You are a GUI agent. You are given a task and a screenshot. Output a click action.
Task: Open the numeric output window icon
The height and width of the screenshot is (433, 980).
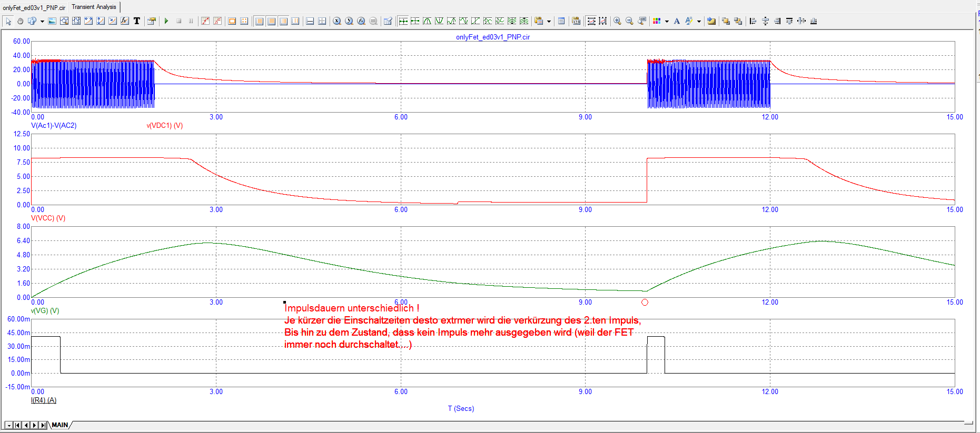[561, 21]
